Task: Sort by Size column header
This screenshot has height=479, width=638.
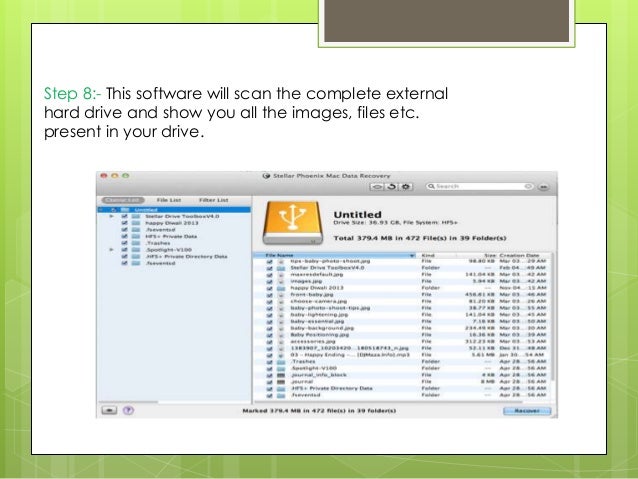Action: (x=489, y=256)
